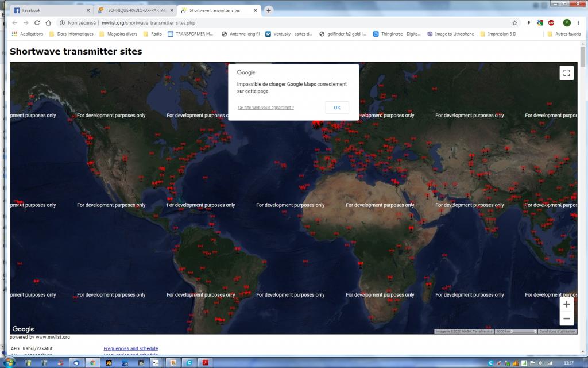Expand the Autres favoris folder
This screenshot has width=588, height=368.
564,34
